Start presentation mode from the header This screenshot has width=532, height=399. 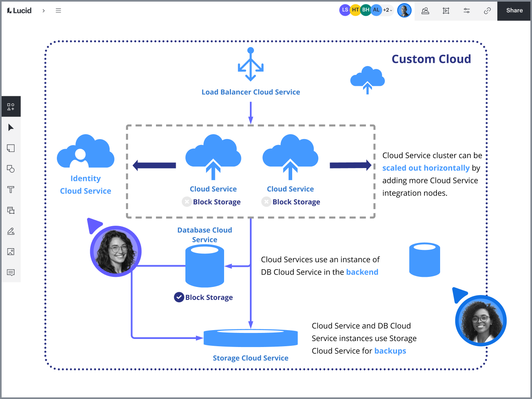click(446, 11)
